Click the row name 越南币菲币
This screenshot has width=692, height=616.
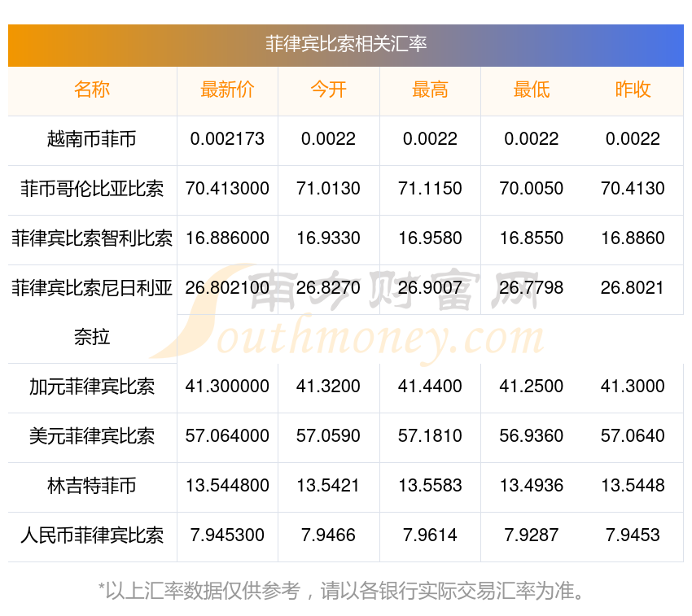(92, 139)
